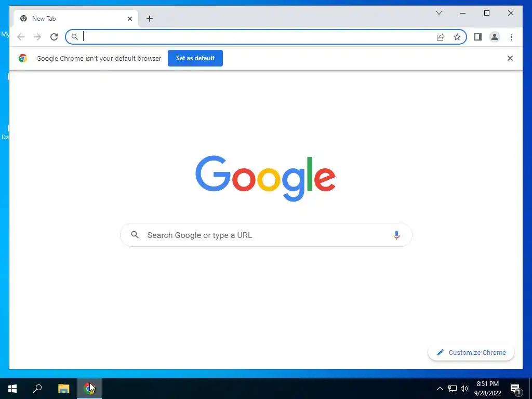Start voice search with microphone icon

tap(396, 235)
